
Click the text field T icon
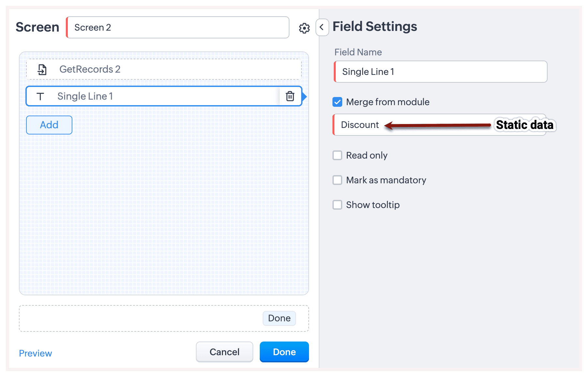pos(40,96)
